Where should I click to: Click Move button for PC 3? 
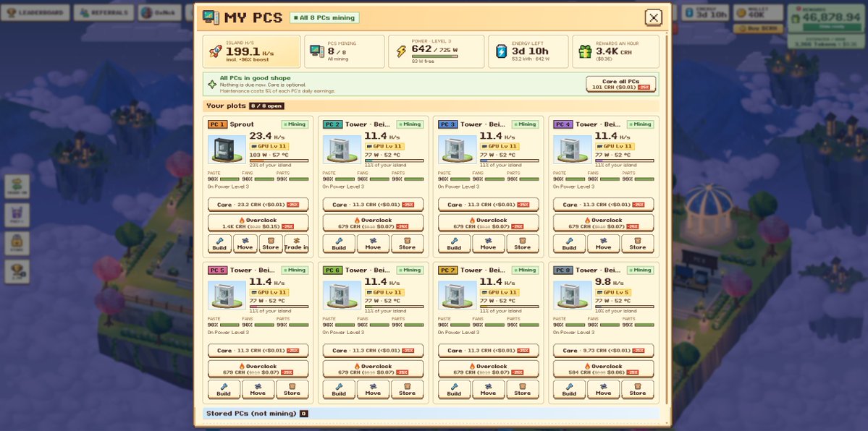coord(488,244)
